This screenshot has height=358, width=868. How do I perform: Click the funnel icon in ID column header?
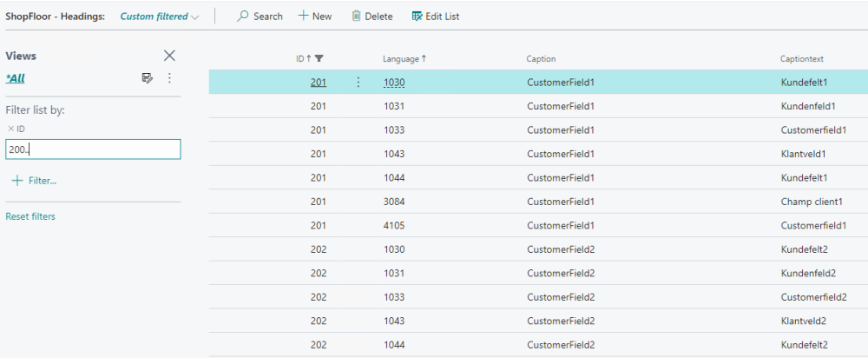pyautogui.click(x=319, y=59)
